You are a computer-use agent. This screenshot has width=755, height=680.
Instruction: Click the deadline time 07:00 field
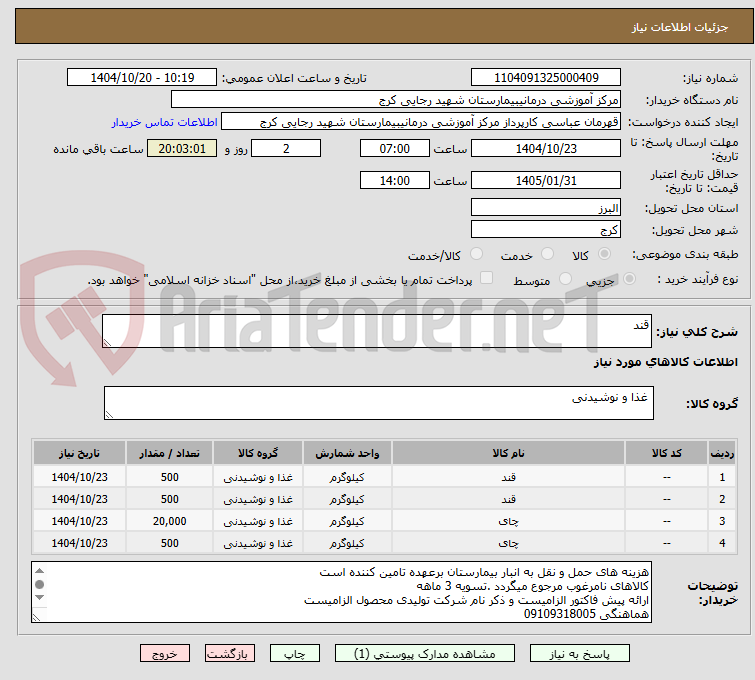(394, 148)
